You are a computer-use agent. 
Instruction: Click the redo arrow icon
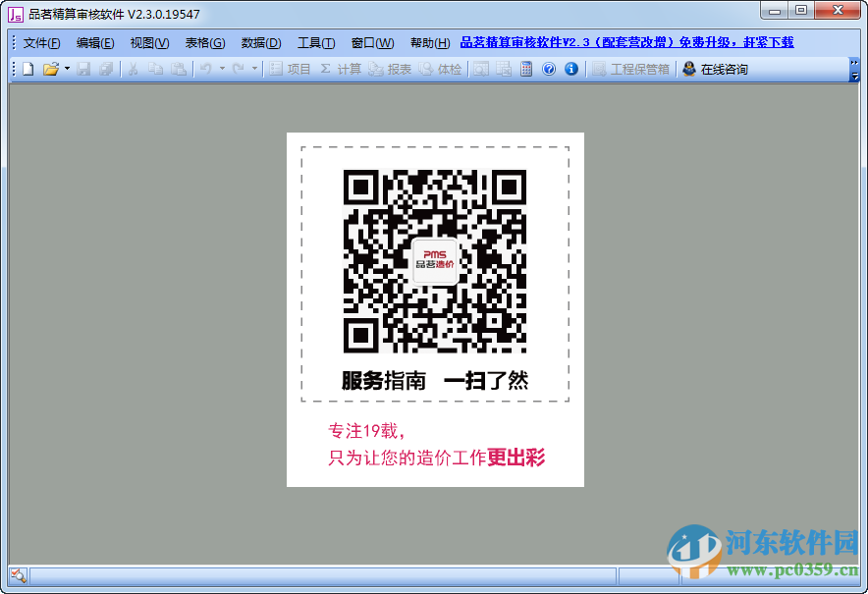239,69
